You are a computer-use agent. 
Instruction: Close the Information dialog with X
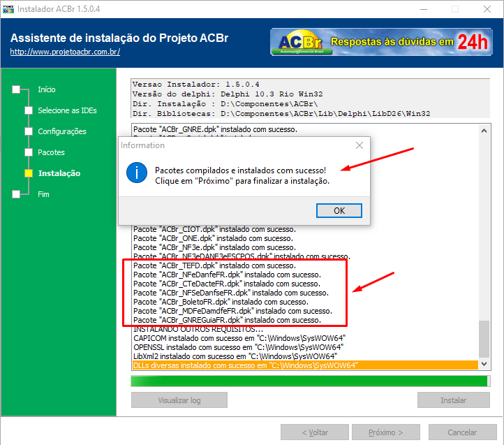point(360,145)
